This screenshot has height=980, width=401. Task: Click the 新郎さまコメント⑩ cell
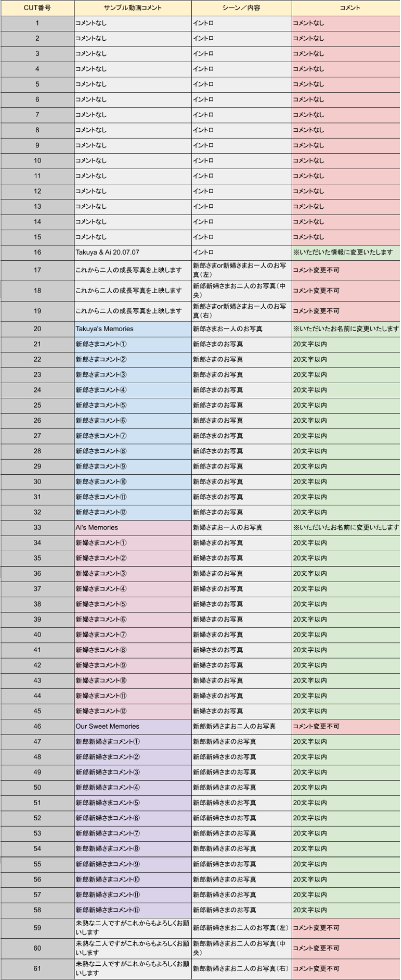pos(132,482)
